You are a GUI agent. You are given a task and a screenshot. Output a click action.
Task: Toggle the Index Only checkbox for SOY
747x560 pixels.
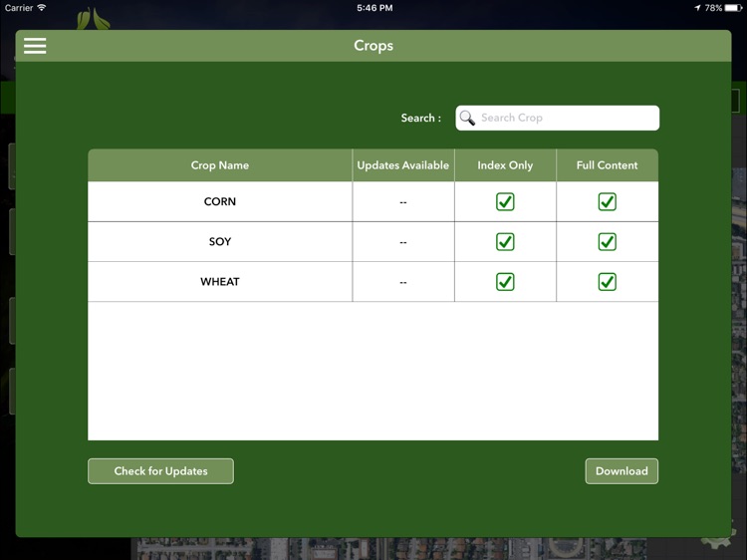click(x=505, y=242)
